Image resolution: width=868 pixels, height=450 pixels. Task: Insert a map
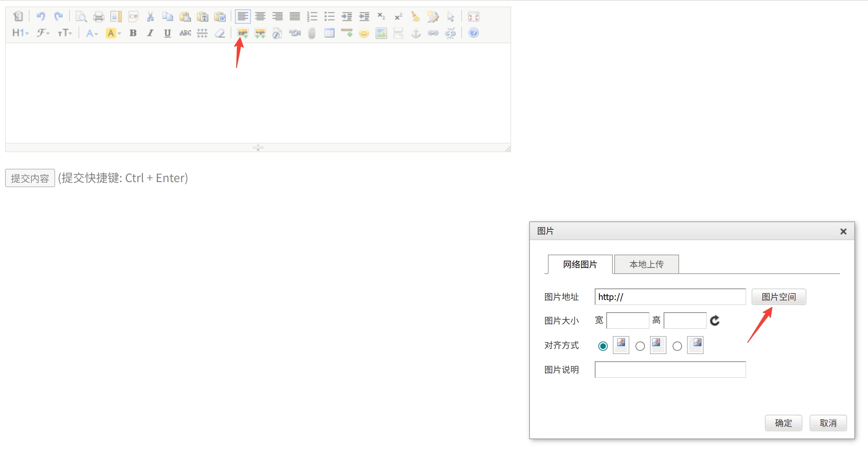[381, 33]
